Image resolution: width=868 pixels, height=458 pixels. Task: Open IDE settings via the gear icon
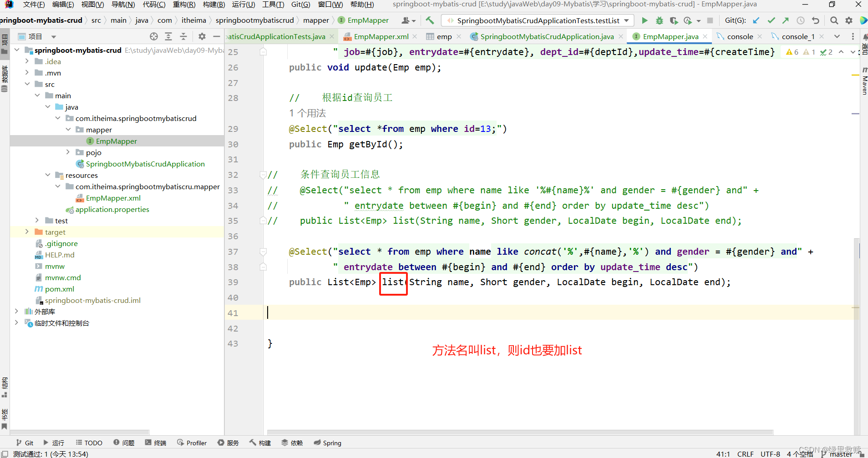coord(848,20)
